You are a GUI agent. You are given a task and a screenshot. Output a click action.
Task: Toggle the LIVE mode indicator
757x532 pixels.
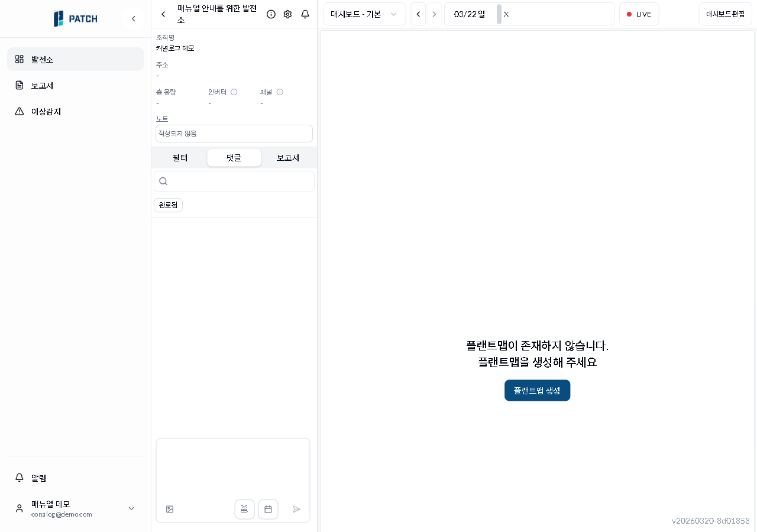pyautogui.click(x=639, y=14)
